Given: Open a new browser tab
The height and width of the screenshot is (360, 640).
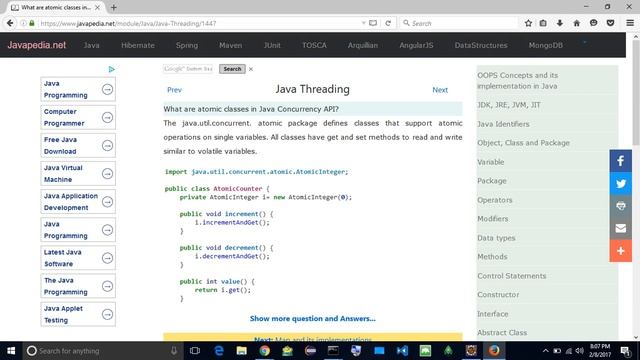Looking at the screenshot, I should [x=114, y=7].
